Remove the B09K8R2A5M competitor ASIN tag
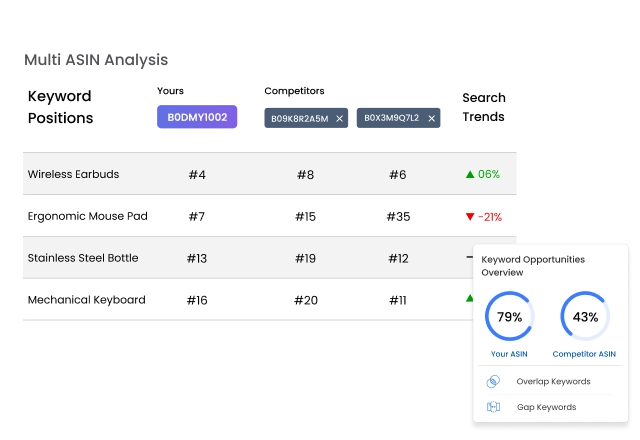This screenshot has height=440, width=640. click(339, 119)
